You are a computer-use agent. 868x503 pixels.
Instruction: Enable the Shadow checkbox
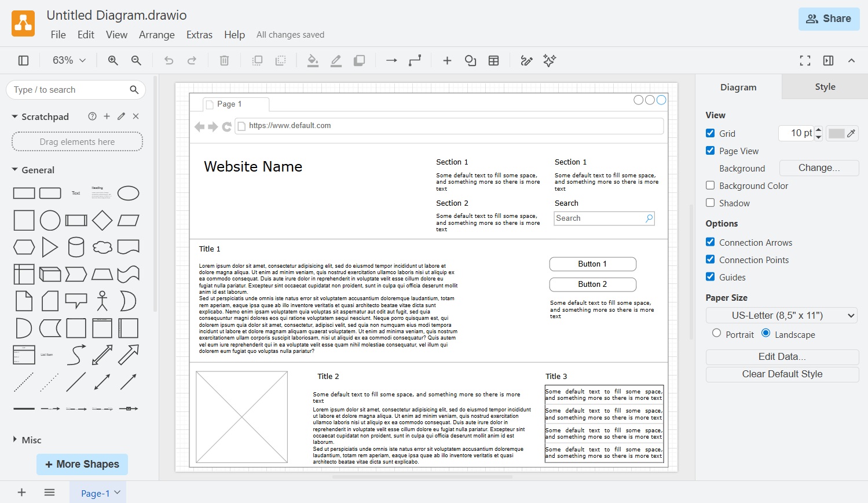pyautogui.click(x=710, y=203)
